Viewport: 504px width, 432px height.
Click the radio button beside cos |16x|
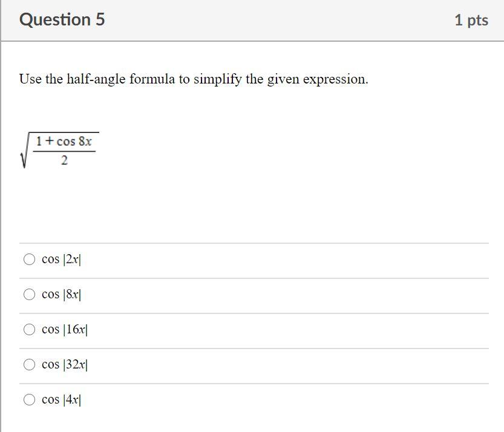click(29, 329)
